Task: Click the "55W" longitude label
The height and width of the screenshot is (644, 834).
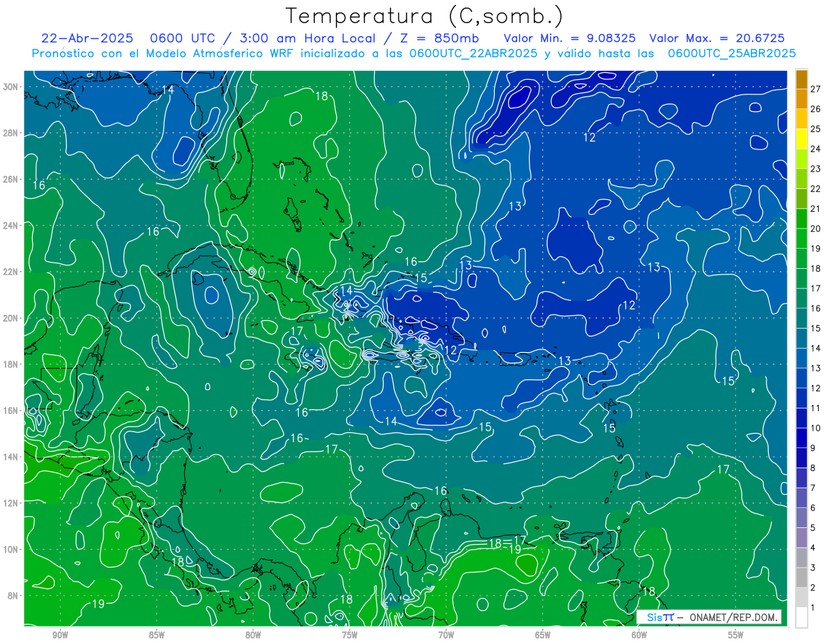Action: click(736, 635)
